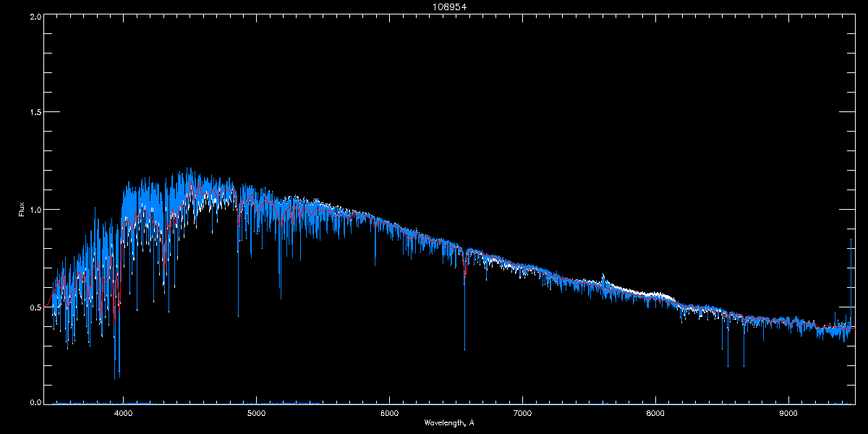Click the small white peak near 7600

[603, 277]
